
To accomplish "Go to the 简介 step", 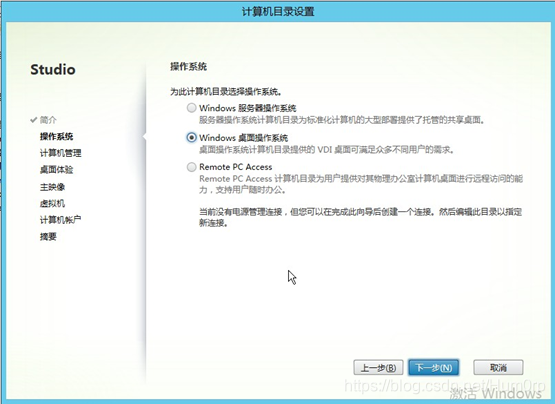I will point(48,120).
